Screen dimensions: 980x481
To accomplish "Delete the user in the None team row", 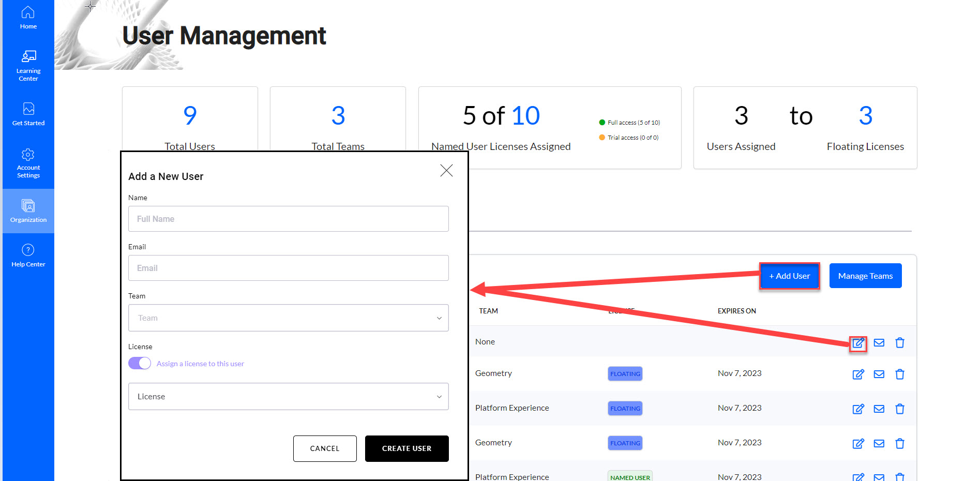I will (x=900, y=342).
